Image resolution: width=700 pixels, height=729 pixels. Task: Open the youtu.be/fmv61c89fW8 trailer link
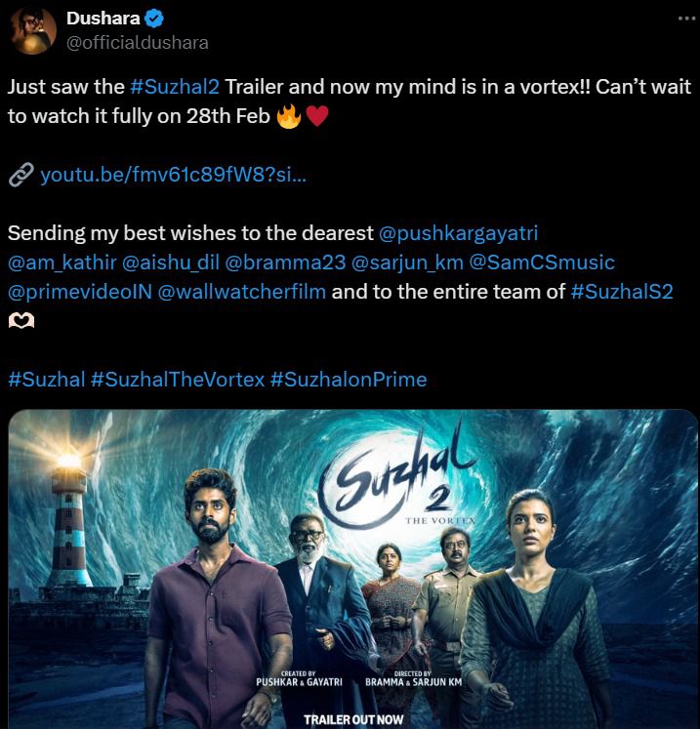(174, 175)
